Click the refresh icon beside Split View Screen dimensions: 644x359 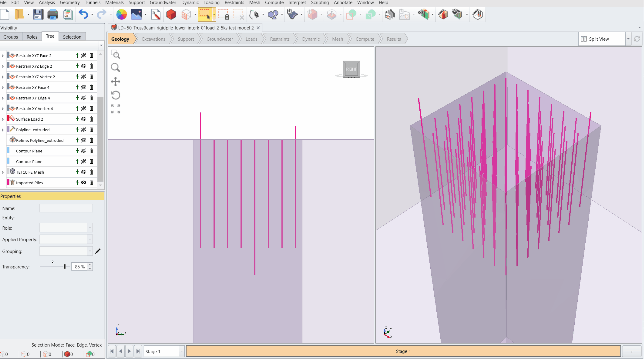tap(637, 39)
